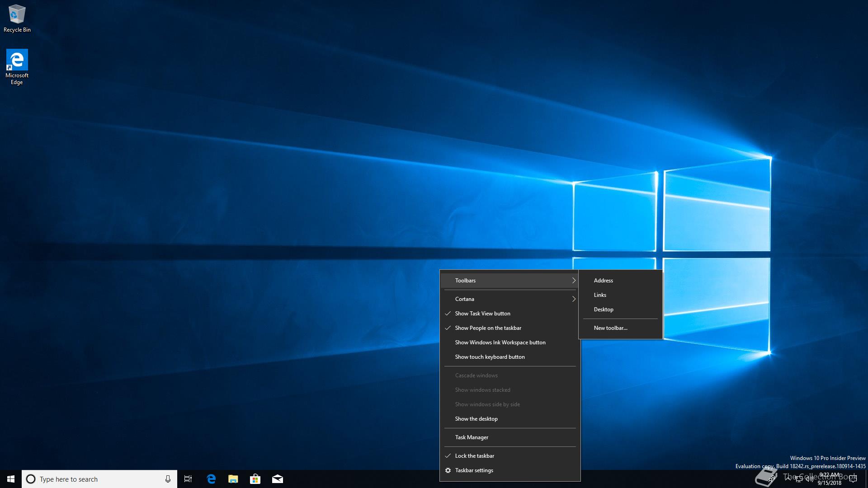Launch Edge from the taskbar
The image size is (868, 488).
[x=211, y=479]
